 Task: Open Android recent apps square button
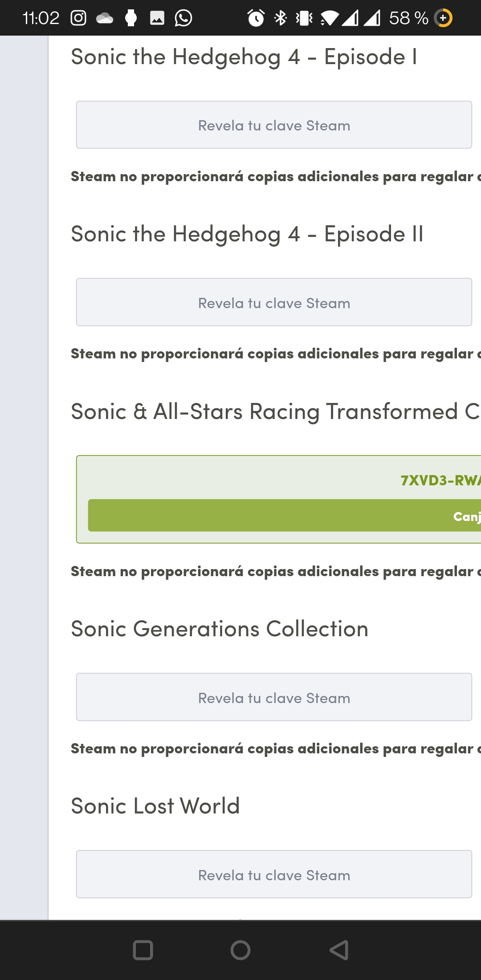[143, 950]
